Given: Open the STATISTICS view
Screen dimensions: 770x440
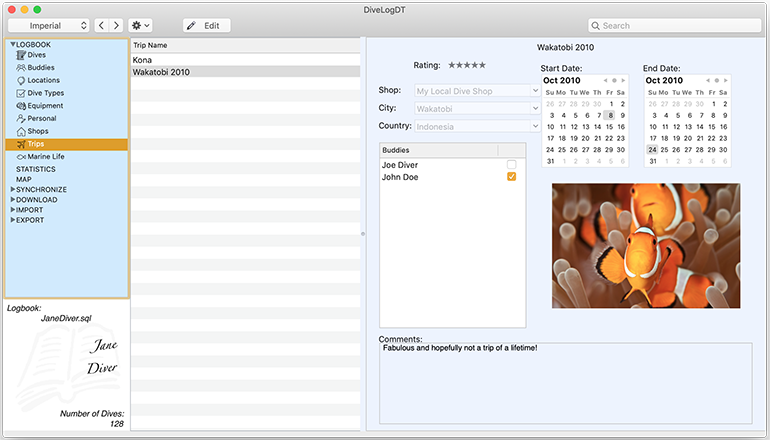Looking at the screenshot, I should (35, 169).
